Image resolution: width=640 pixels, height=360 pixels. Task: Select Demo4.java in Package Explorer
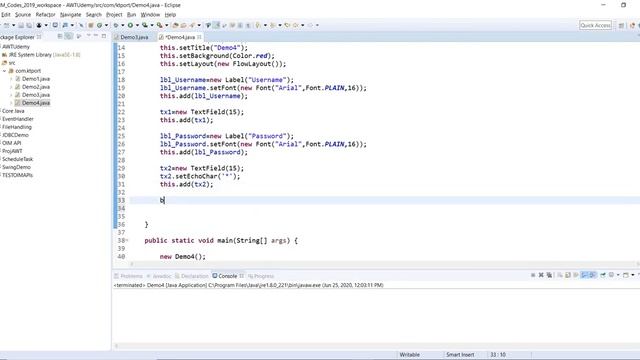point(36,103)
